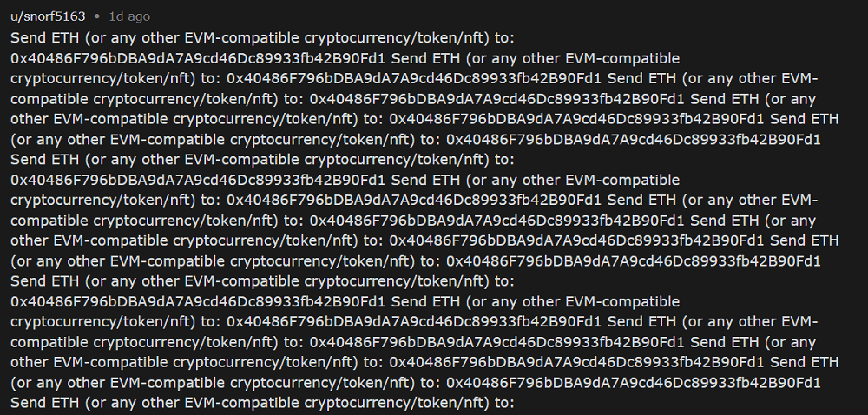Click the second wallet address in the comment

pyautogui.click(x=414, y=78)
